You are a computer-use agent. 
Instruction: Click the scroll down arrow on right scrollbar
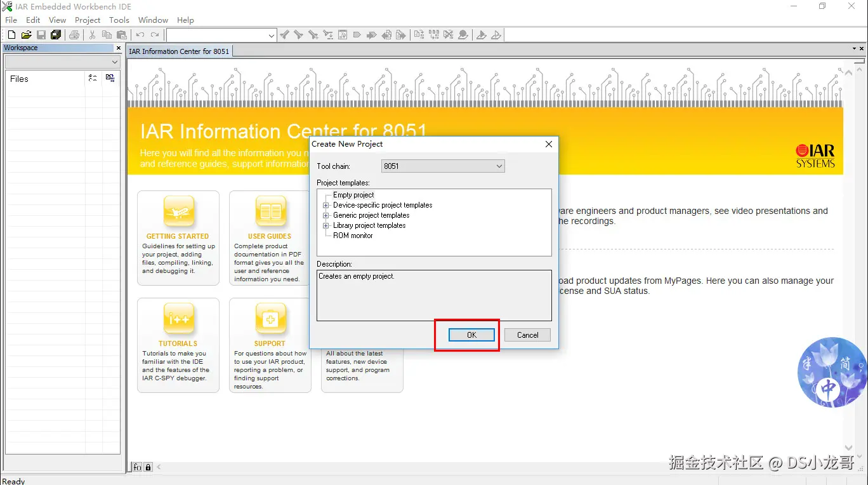click(849, 448)
